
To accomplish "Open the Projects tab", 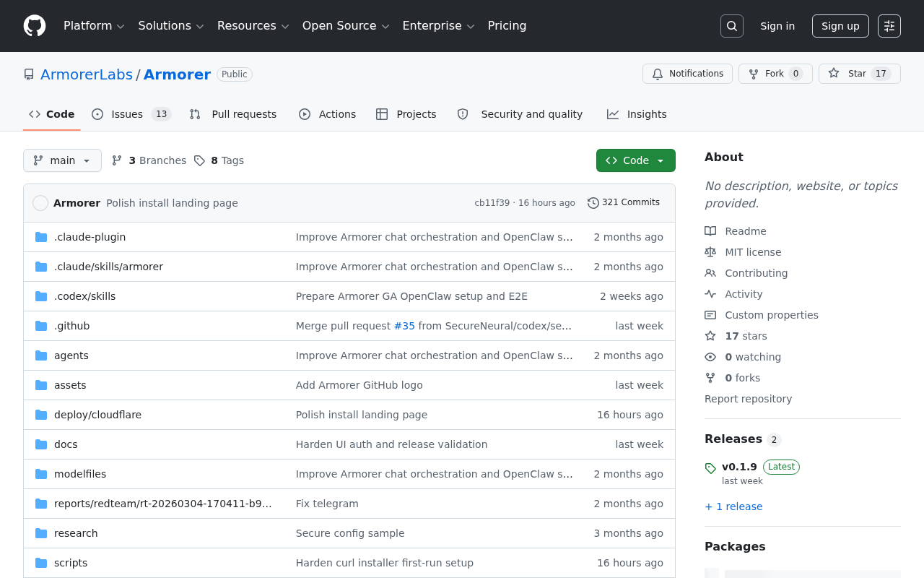I will [x=406, y=114].
